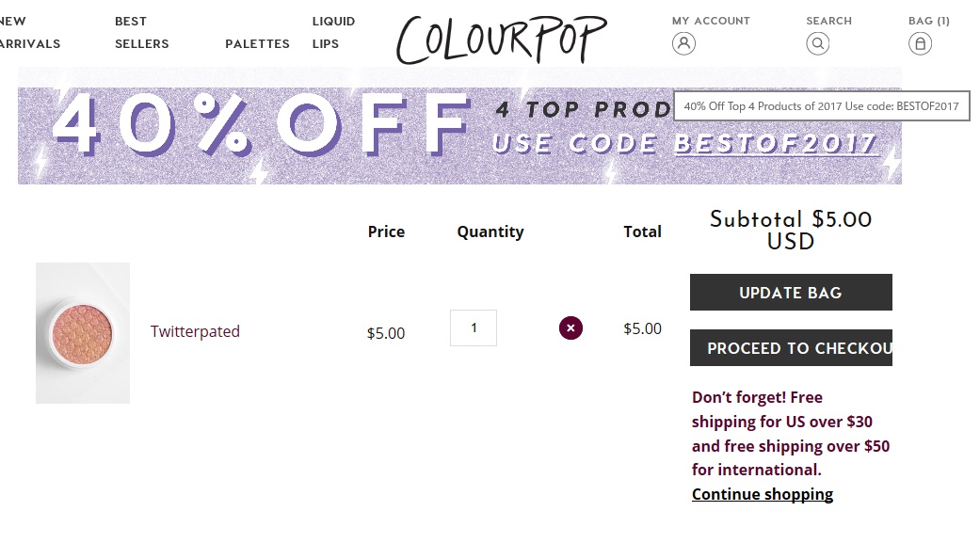
Task: Click the quantity input field
Action: click(x=474, y=327)
